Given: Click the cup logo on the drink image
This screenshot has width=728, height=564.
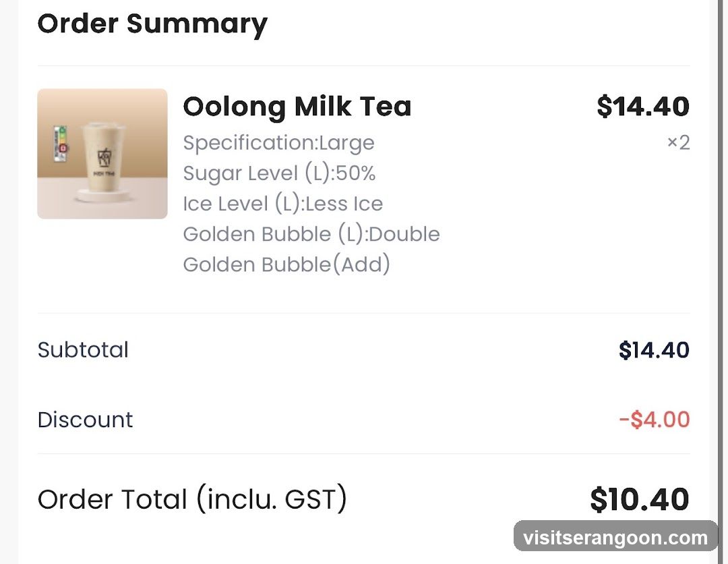Looking at the screenshot, I should pyautogui.click(x=105, y=158).
